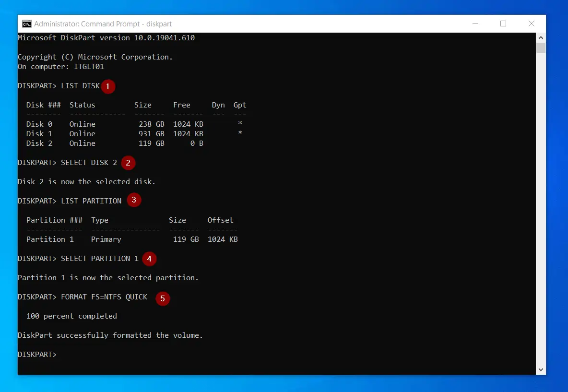Screen dimensions: 568x392
Task: Click the 'Disk ###' column header
Action: (x=44, y=105)
